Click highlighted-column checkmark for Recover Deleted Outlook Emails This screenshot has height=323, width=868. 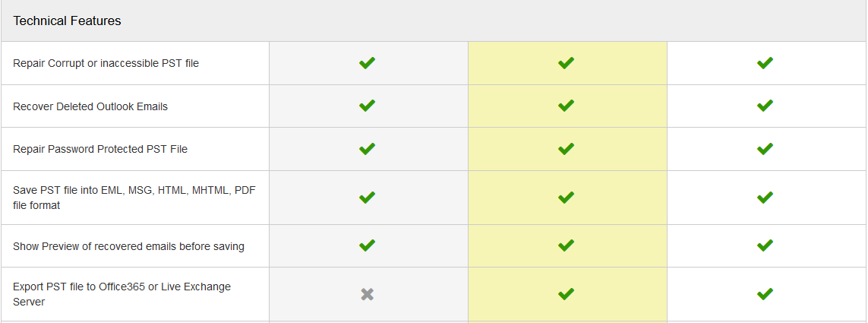pyautogui.click(x=566, y=106)
